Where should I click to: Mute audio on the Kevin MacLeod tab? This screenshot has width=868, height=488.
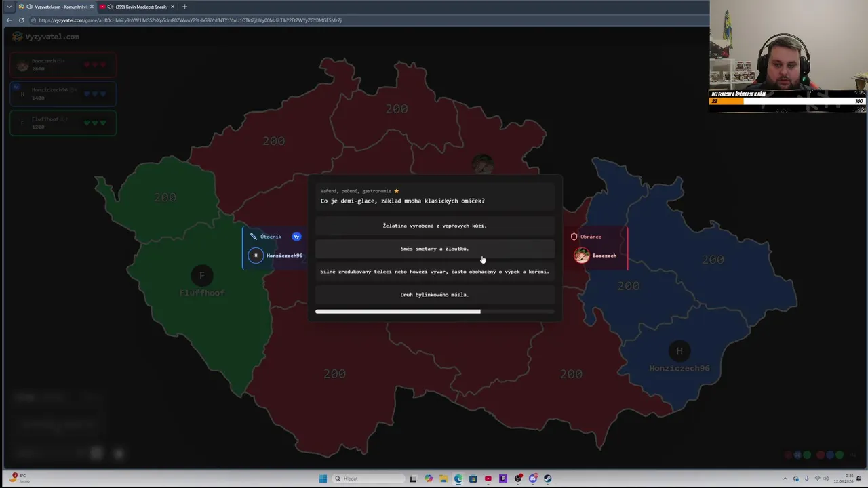tap(111, 7)
